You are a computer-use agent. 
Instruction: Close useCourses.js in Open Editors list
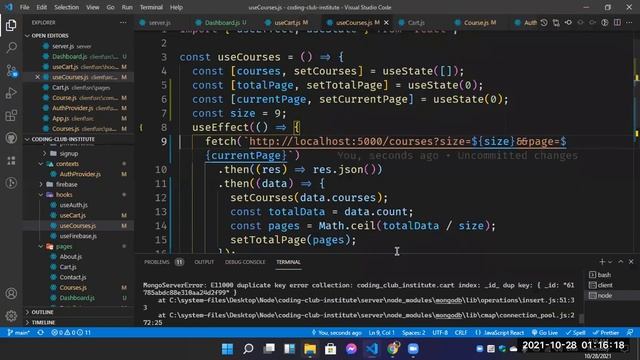(x=38, y=77)
